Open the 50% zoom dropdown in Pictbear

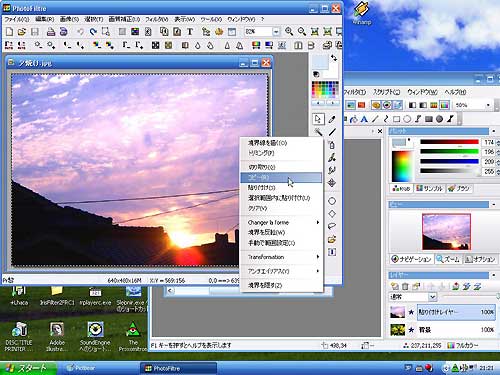coord(488,105)
